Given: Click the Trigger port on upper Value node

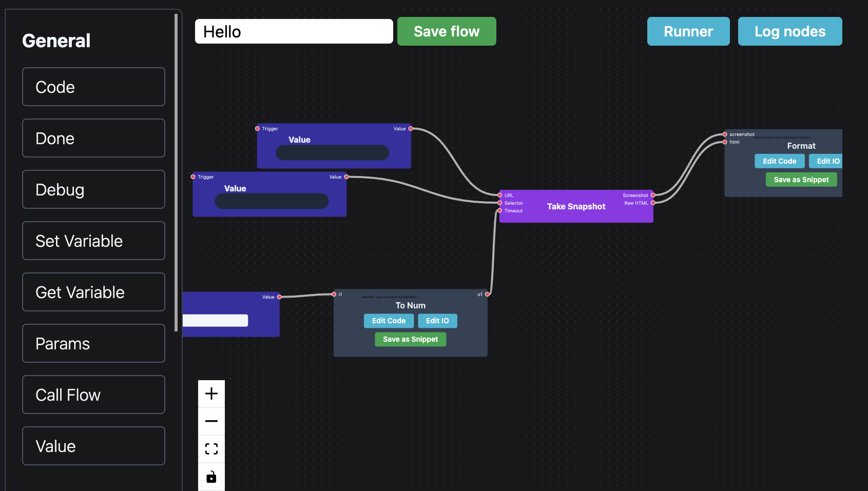Looking at the screenshot, I should pyautogui.click(x=257, y=128).
